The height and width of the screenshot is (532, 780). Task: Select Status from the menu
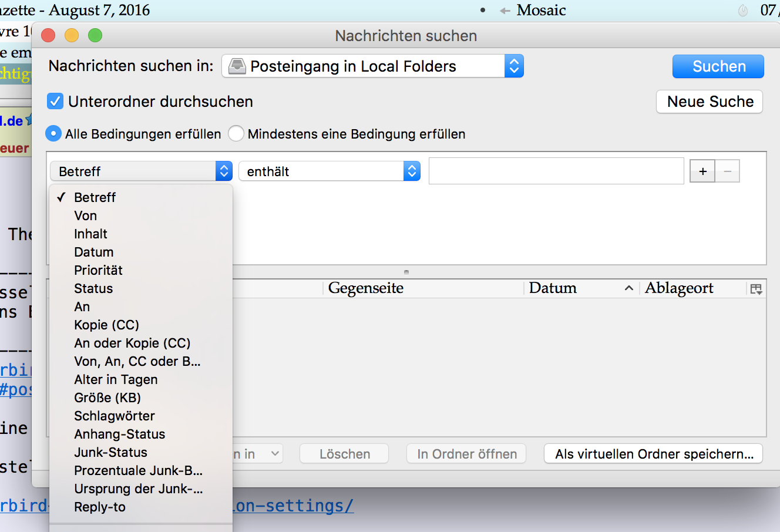click(x=141, y=288)
